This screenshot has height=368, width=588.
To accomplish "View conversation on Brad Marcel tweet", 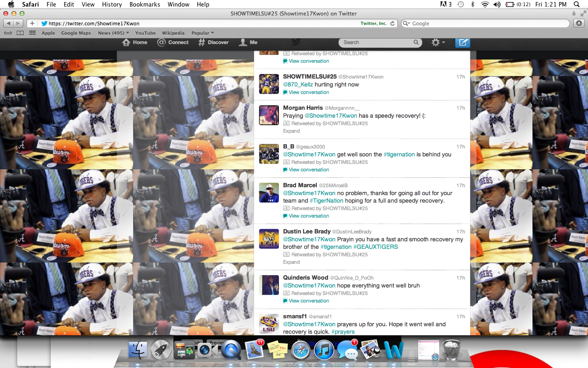I will [306, 216].
